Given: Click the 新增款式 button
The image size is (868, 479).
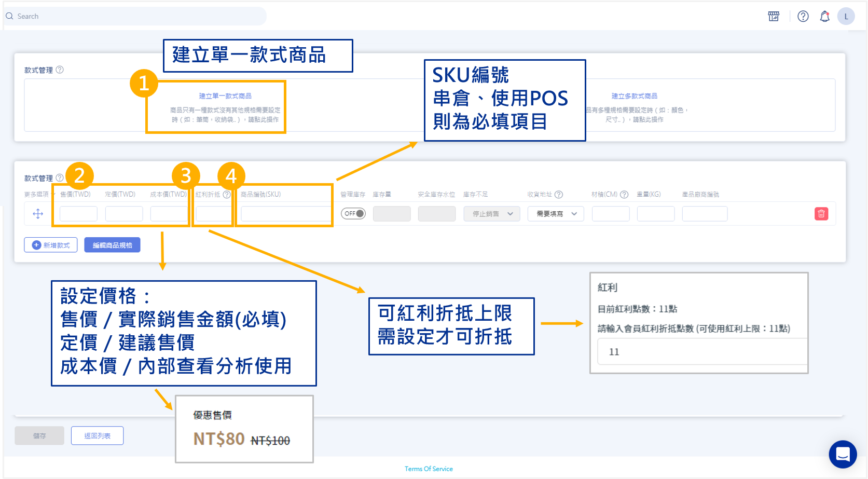Looking at the screenshot, I should point(51,245).
